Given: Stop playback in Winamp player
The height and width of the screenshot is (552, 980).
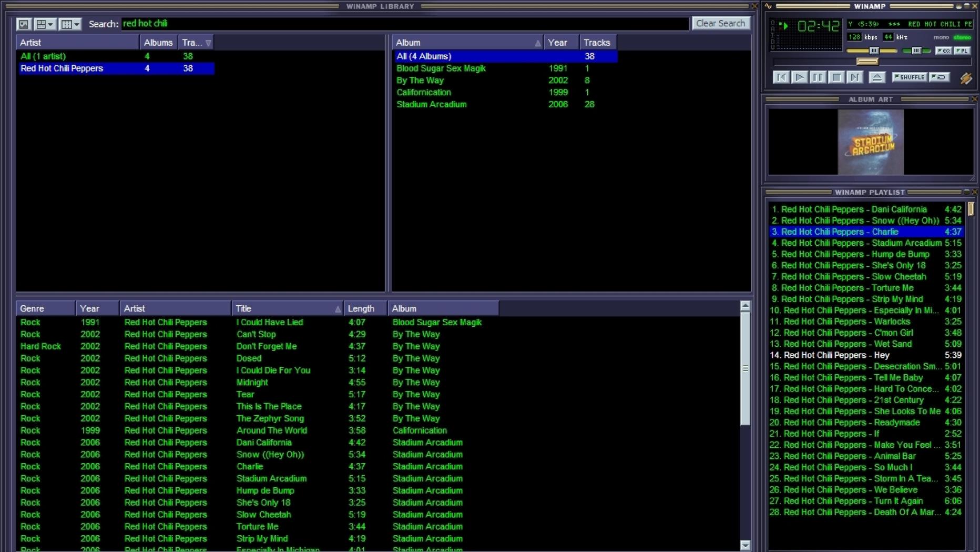Looking at the screenshot, I should pos(836,77).
